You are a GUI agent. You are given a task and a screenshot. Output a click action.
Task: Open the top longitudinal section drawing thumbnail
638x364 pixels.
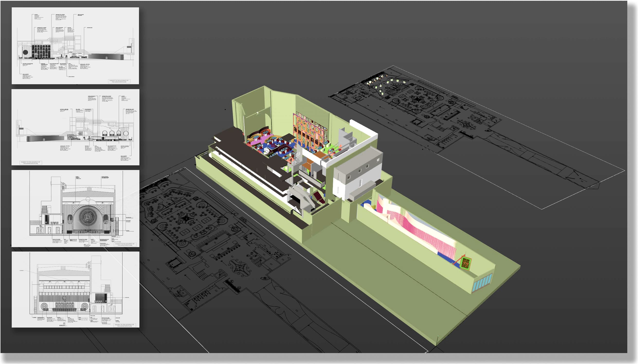pos(75,45)
